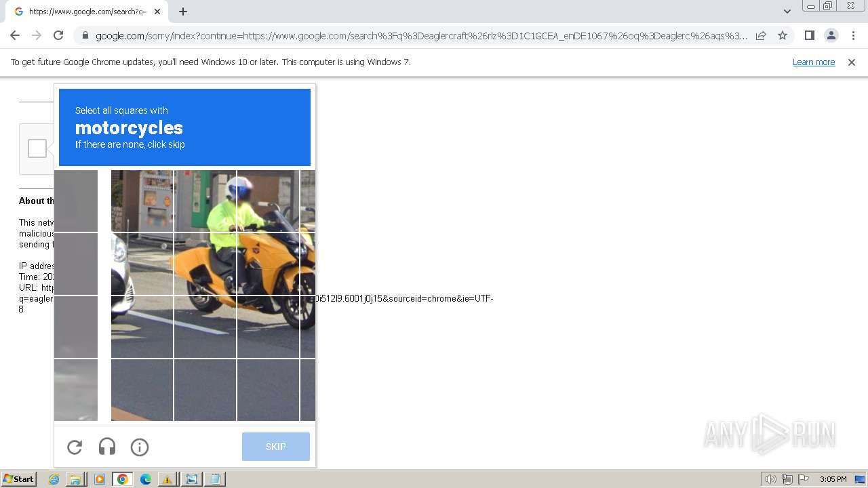868x488 pixels.
Task: Click the address bar URL field
Action: point(421,36)
